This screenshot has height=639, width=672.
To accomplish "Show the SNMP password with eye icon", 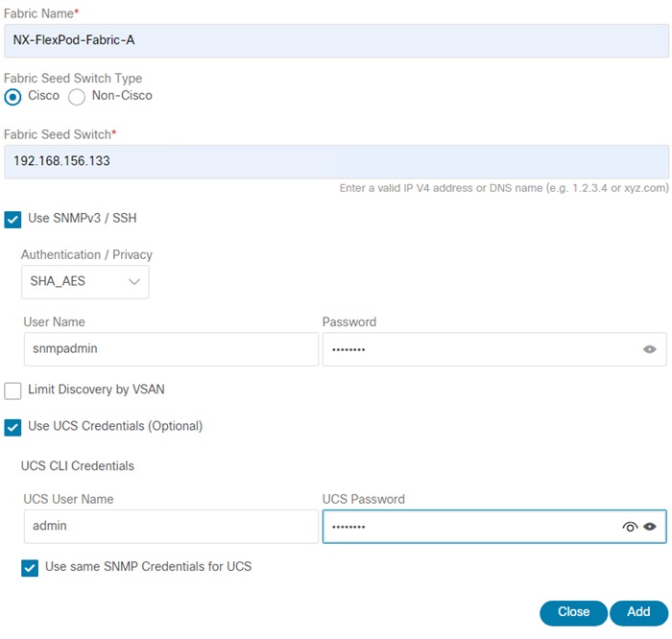I will pyautogui.click(x=650, y=349).
